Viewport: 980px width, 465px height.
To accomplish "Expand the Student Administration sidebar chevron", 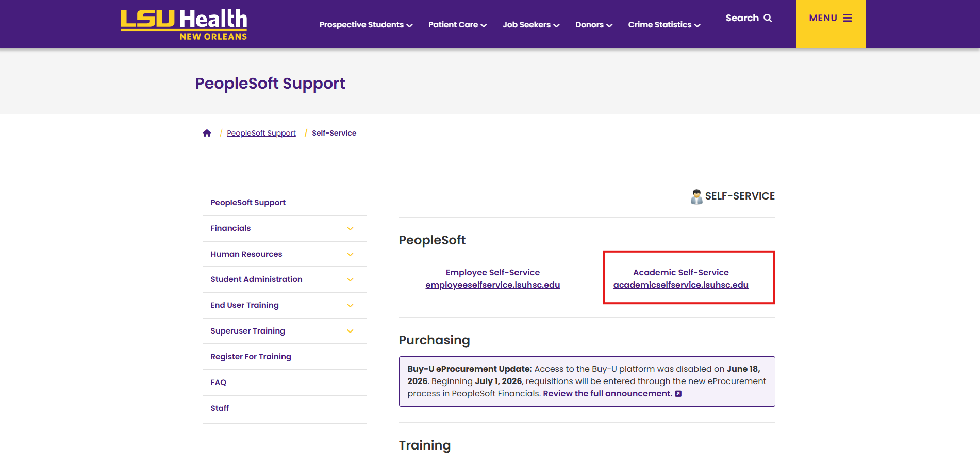I will 350,279.
